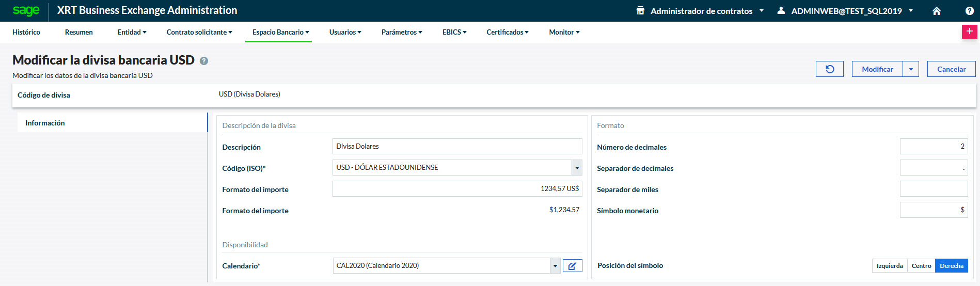Expand the Calendario dropdown
The image size is (980, 286).
coord(555,266)
